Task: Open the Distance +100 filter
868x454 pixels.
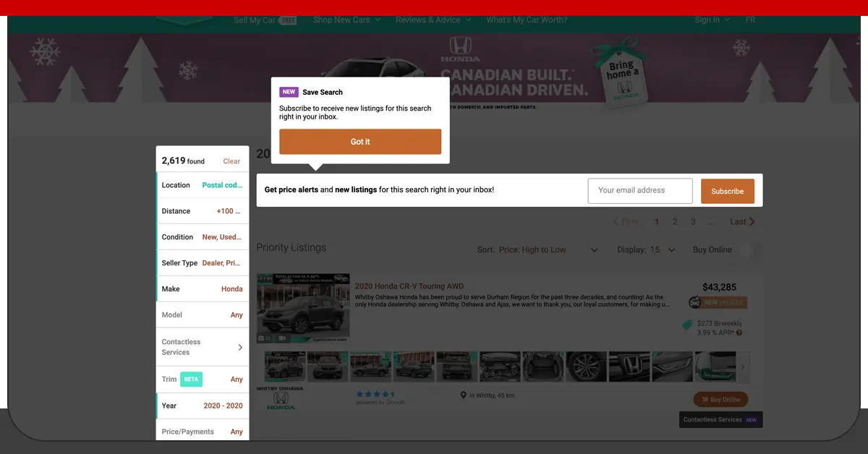Action: 203,211
